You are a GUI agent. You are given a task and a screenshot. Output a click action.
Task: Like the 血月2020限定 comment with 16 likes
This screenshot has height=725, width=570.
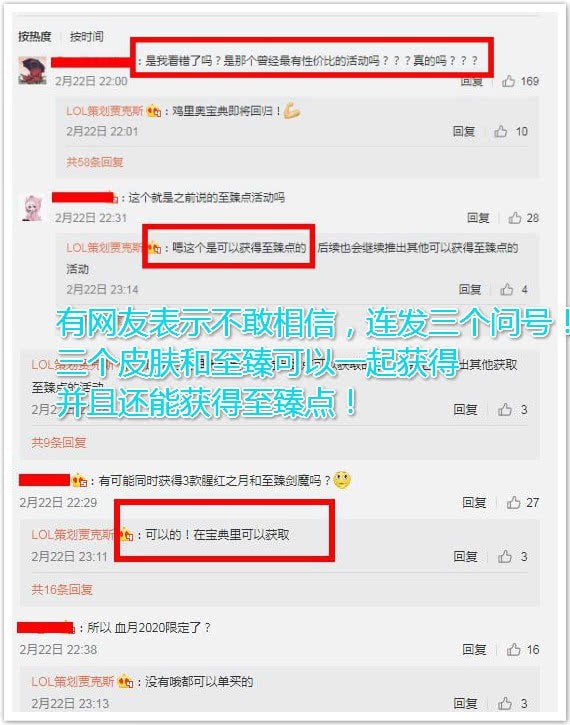click(514, 650)
